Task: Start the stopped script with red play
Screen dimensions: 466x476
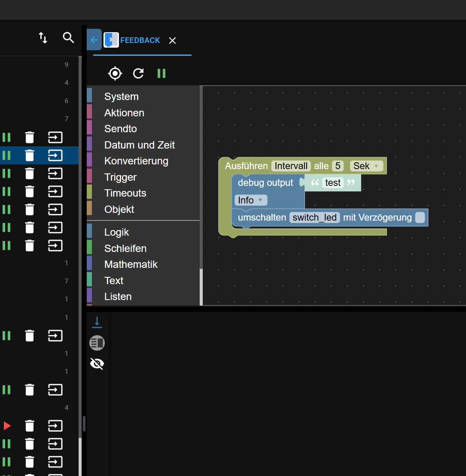Action: pos(7,426)
